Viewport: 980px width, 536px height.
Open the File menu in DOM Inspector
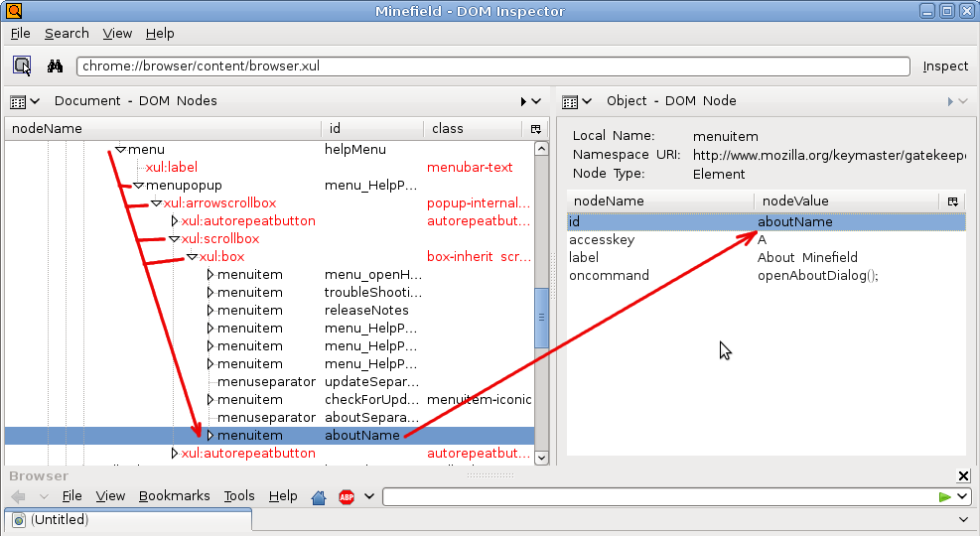click(21, 34)
